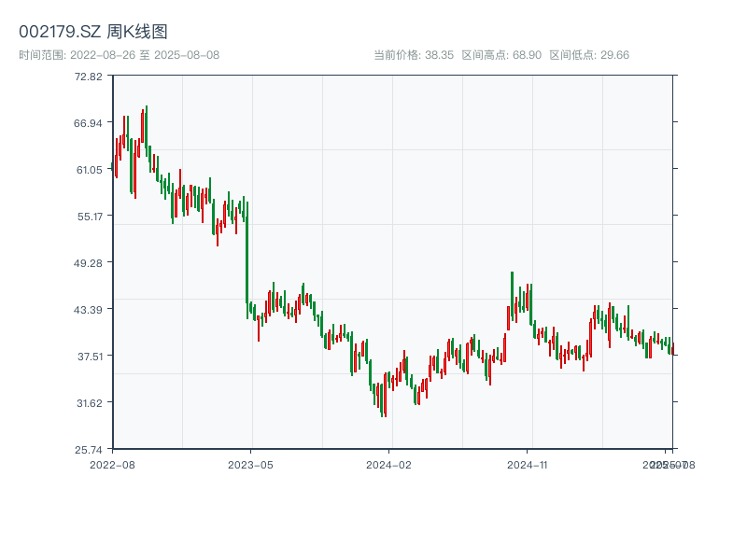Click the 区间高点 68.90 label
The image size is (747, 560).
point(501,55)
